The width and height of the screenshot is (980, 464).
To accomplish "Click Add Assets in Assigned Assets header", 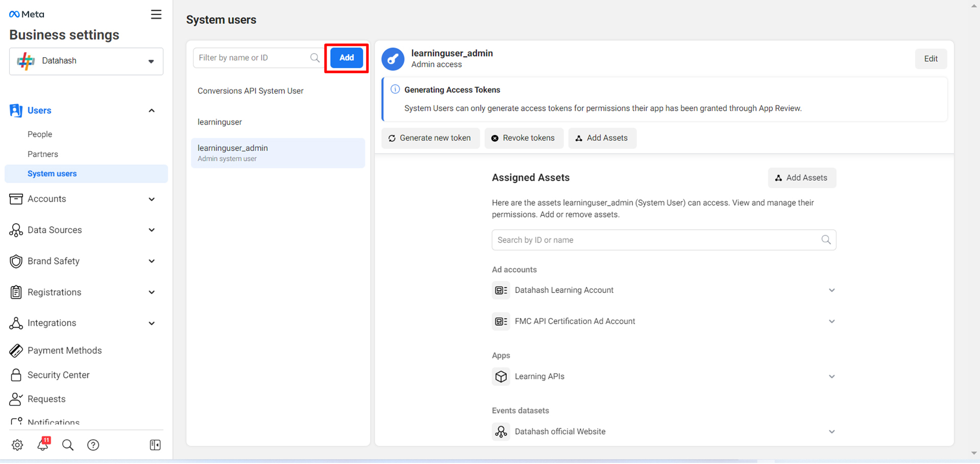I will click(x=802, y=178).
